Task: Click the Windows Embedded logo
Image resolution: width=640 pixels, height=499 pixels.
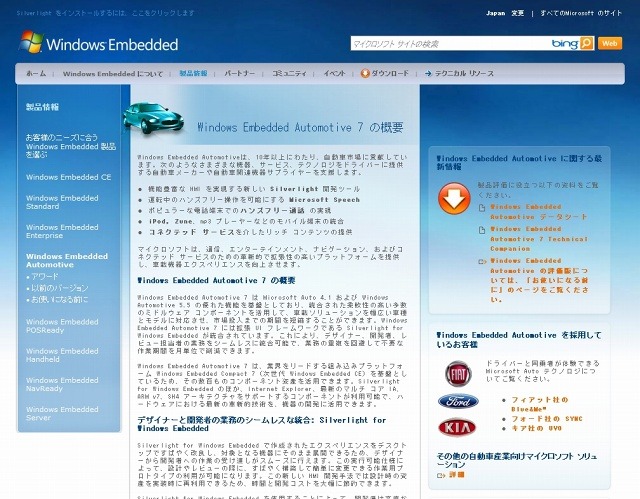Action: pyautogui.click(x=98, y=42)
